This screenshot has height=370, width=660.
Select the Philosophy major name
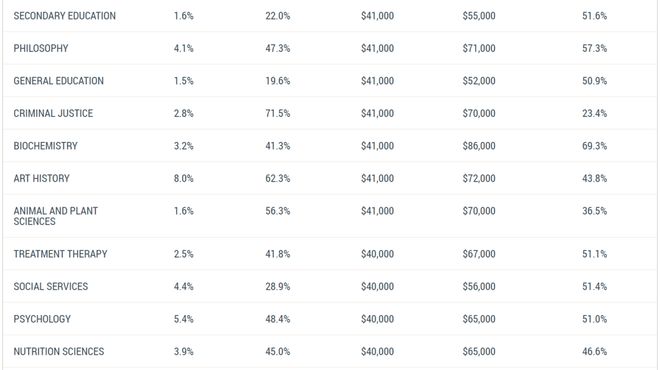tap(41, 48)
